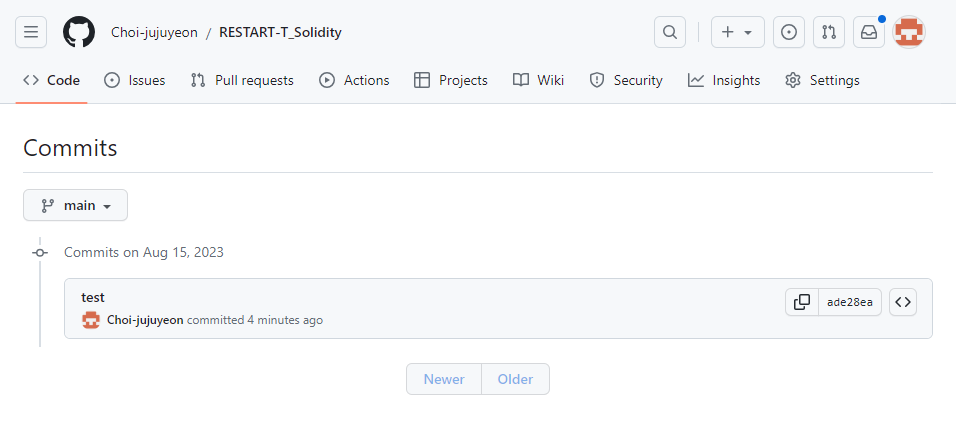This screenshot has height=440, width=956.
Task: Browse repository at this commit point
Action: [x=903, y=302]
